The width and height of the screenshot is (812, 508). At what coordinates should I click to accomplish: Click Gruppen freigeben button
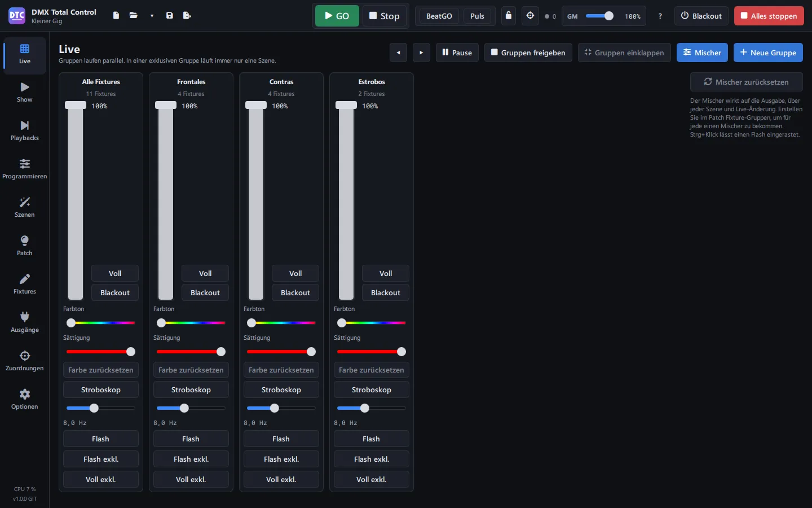point(528,52)
